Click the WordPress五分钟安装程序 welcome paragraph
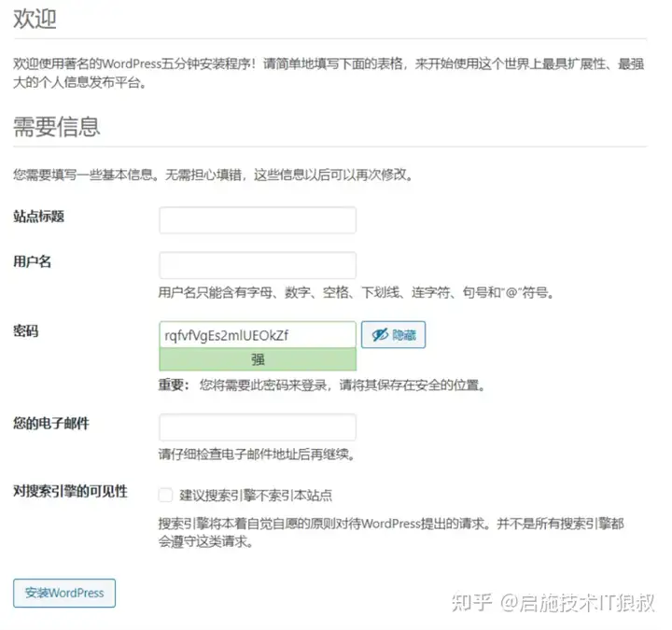This screenshot has height=630, width=672. coord(329,73)
